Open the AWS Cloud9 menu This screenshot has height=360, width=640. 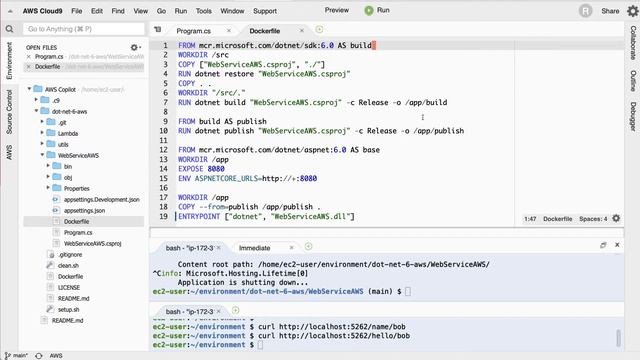pos(42,11)
